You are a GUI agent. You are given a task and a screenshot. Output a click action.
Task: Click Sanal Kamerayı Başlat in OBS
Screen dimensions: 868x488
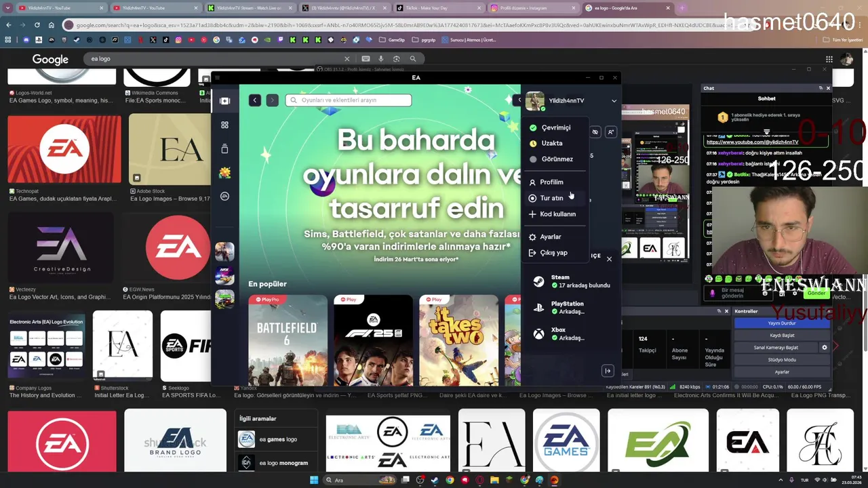(776, 348)
